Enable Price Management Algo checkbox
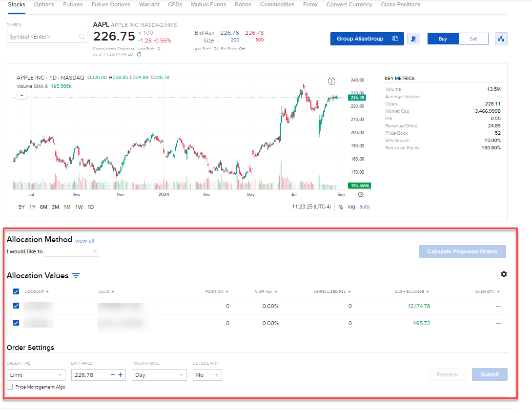 [10, 387]
